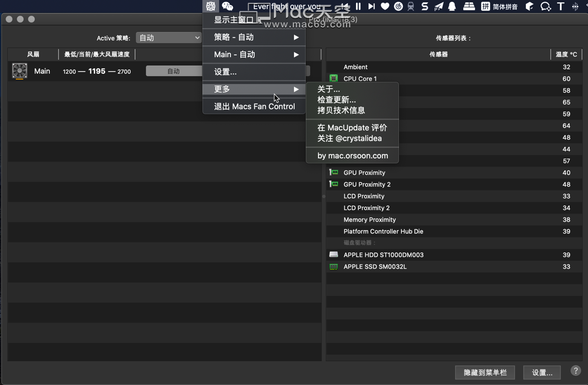
Task: Select the Memory Proximity row
Action: point(454,219)
